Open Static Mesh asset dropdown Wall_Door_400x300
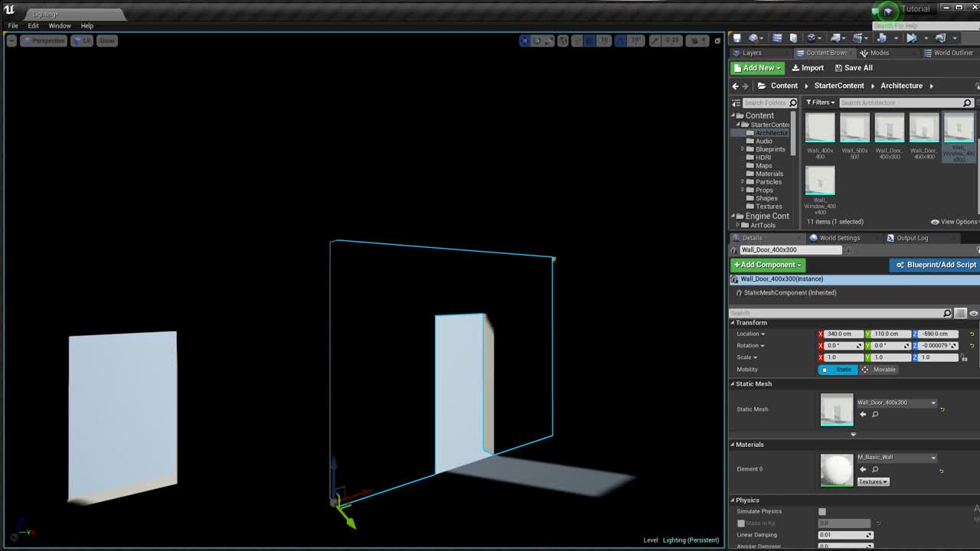 click(x=897, y=403)
